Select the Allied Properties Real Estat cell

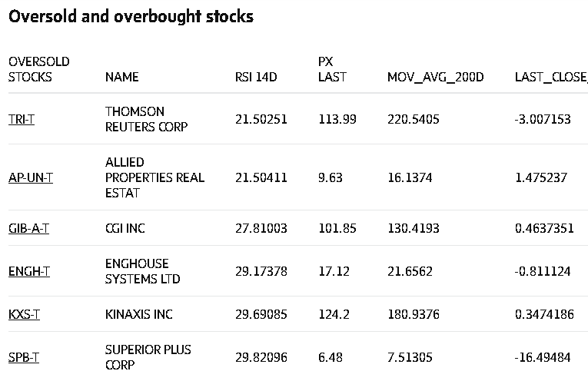[x=154, y=177]
